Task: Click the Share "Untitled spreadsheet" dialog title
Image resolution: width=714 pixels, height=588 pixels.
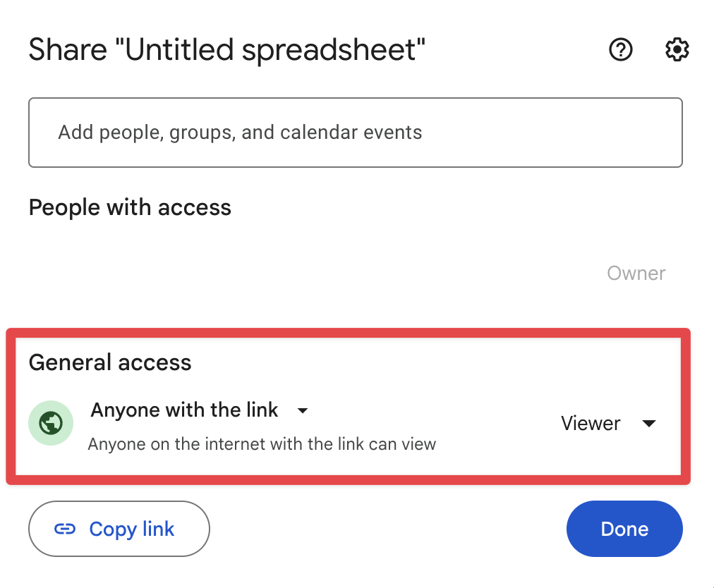Action: tap(226, 49)
